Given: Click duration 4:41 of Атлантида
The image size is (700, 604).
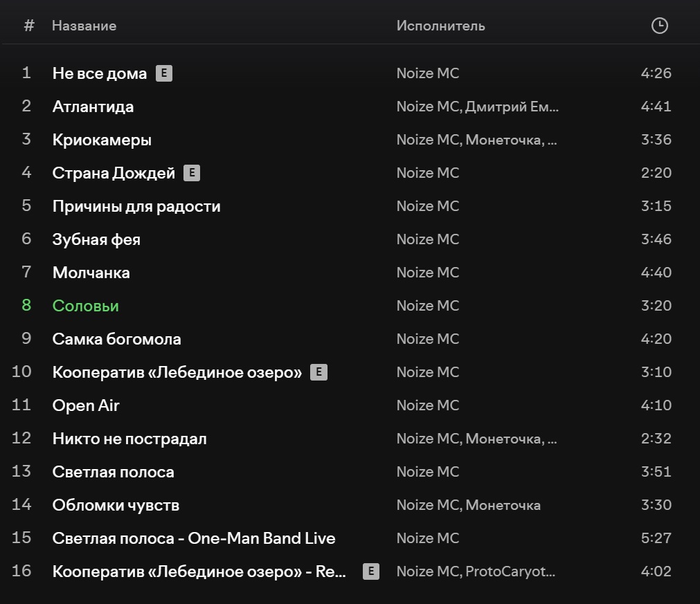Looking at the screenshot, I should click(656, 107).
